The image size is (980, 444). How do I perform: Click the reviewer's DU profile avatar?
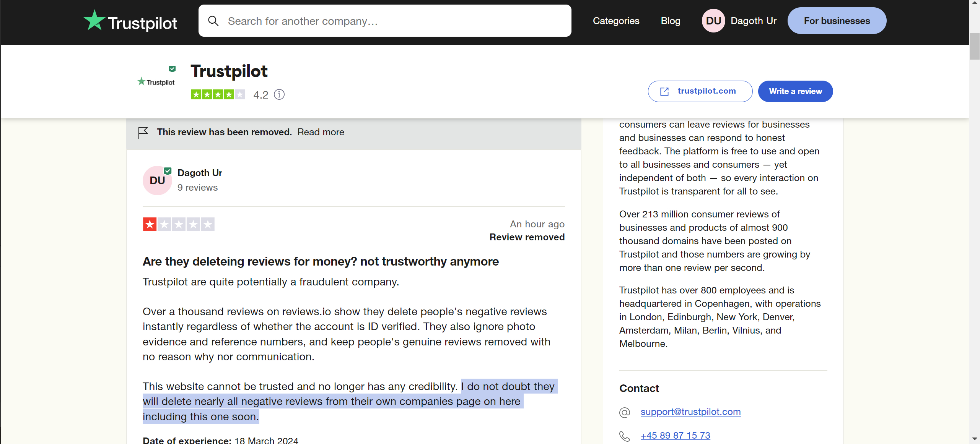tap(157, 180)
